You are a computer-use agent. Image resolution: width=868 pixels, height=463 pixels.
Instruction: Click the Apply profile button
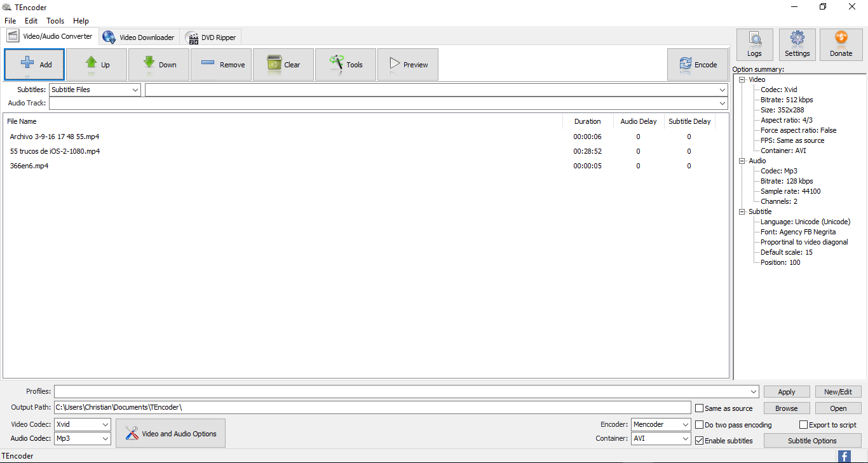[787, 392]
